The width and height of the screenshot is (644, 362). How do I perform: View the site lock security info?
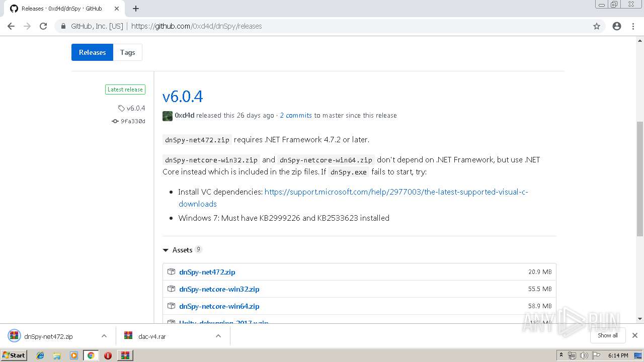point(63,26)
